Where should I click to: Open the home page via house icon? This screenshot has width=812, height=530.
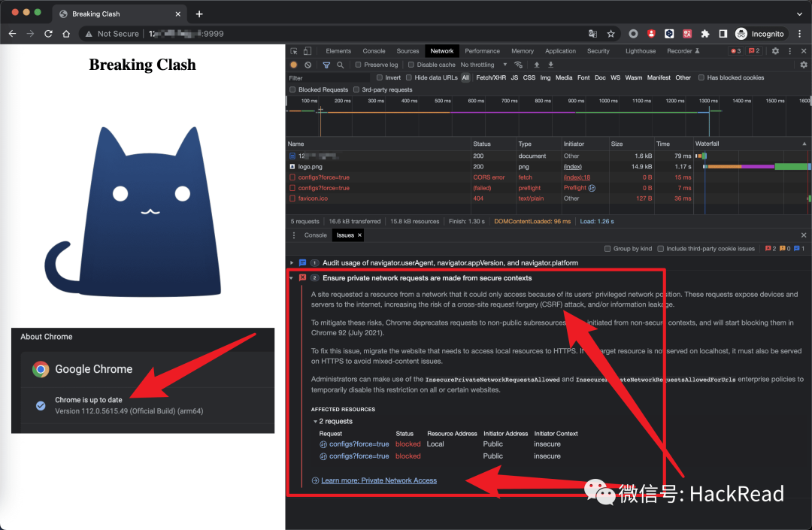(x=65, y=34)
